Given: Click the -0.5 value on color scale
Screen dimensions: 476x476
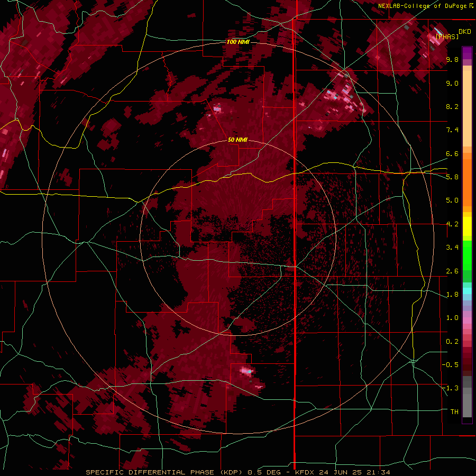Looking at the screenshot, I should [x=451, y=365].
